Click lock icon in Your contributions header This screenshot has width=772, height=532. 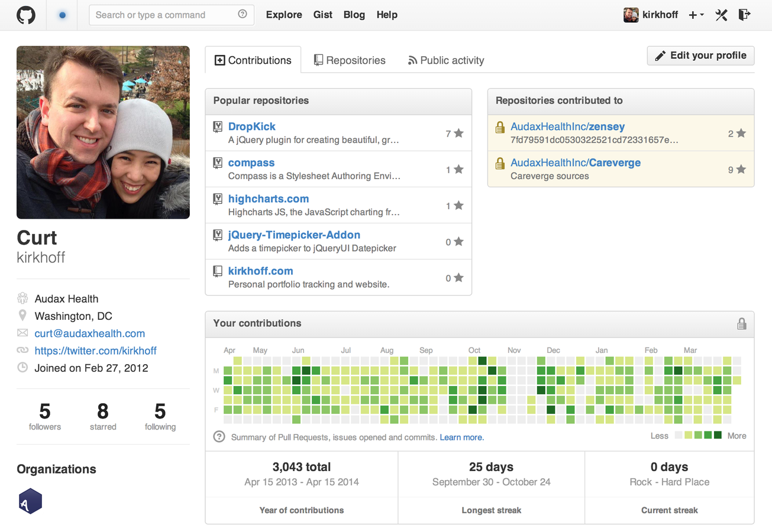[741, 323]
